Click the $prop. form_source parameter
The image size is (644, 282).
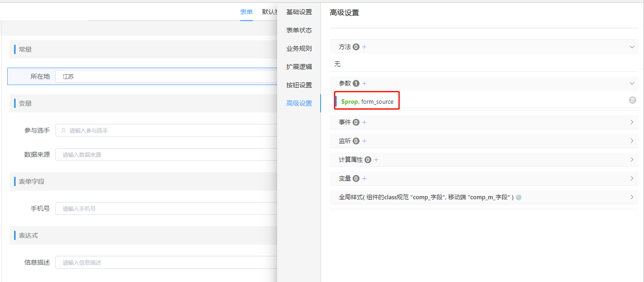tap(367, 101)
